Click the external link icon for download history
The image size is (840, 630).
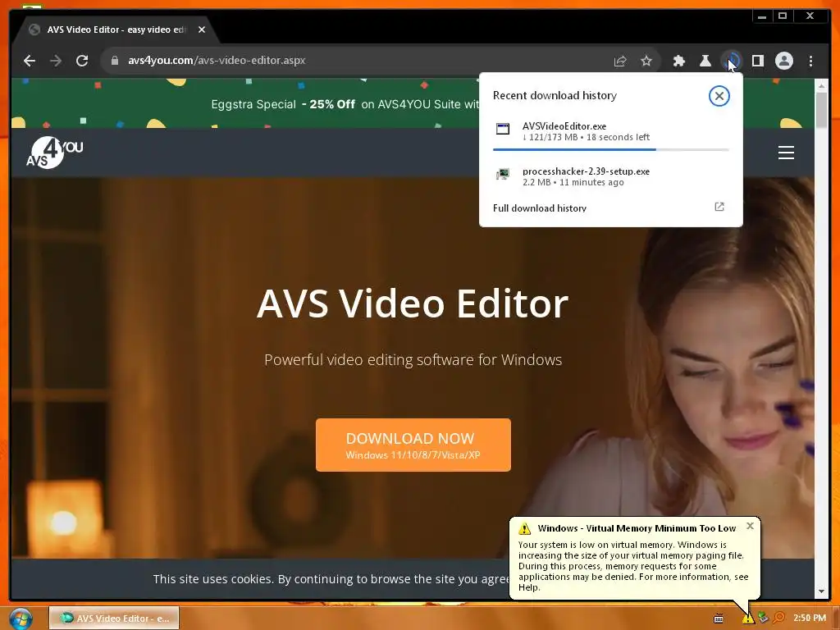[719, 207]
